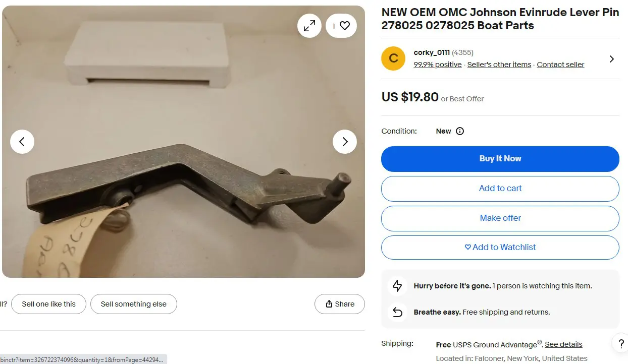Advance to the next product photo
Image resolution: width=628 pixels, height=364 pixels.
point(345,142)
